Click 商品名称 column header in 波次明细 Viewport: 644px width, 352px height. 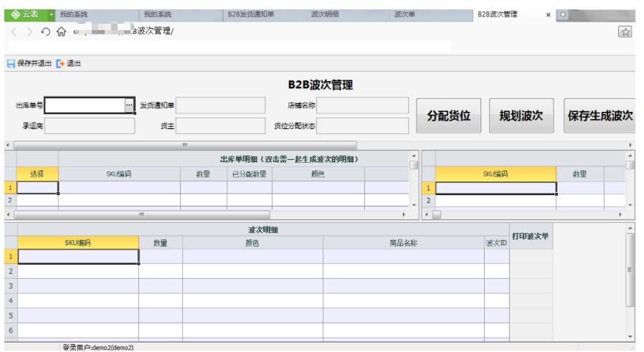[x=403, y=243]
